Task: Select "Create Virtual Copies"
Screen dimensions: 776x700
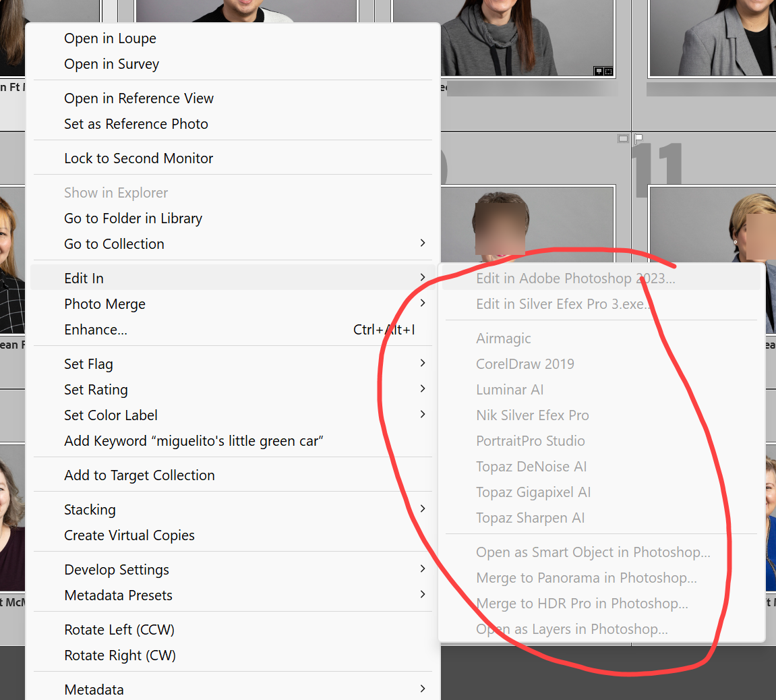Action: point(129,535)
